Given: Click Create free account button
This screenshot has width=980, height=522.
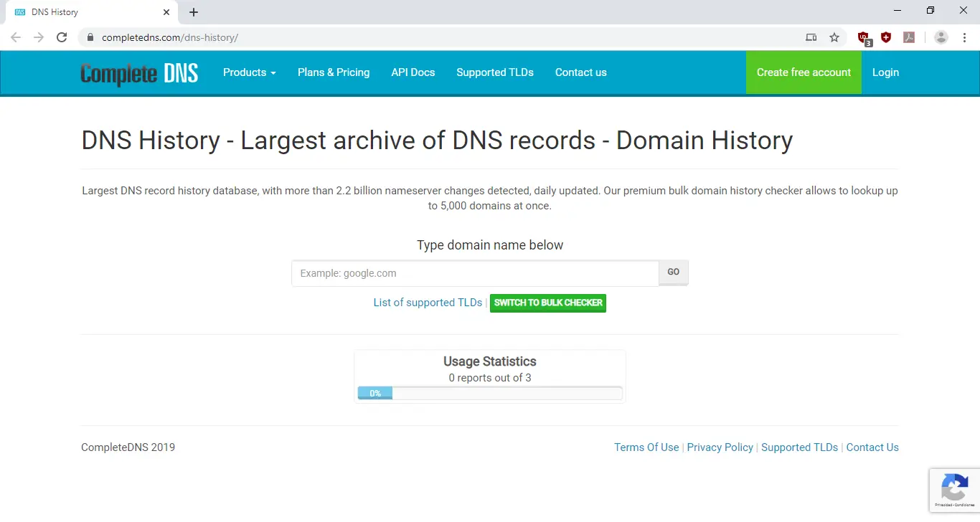Looking at the screenshot, I should coord(804,72).
